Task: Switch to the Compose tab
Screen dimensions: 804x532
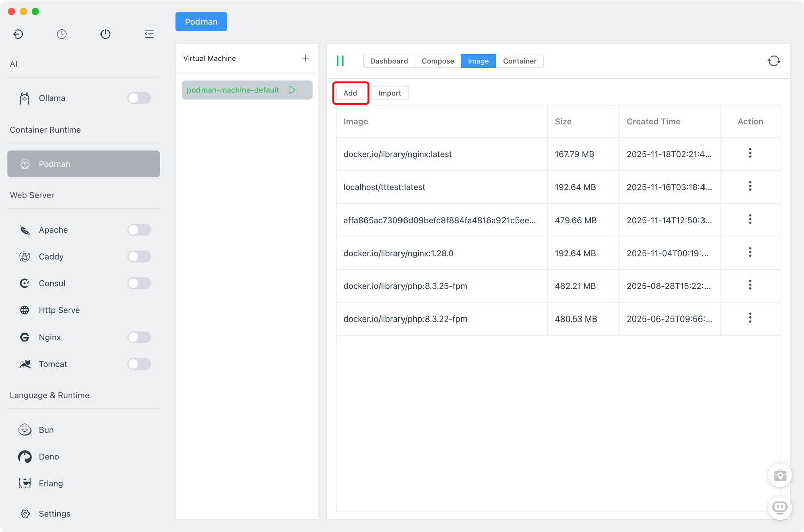Action: (438, 61)
